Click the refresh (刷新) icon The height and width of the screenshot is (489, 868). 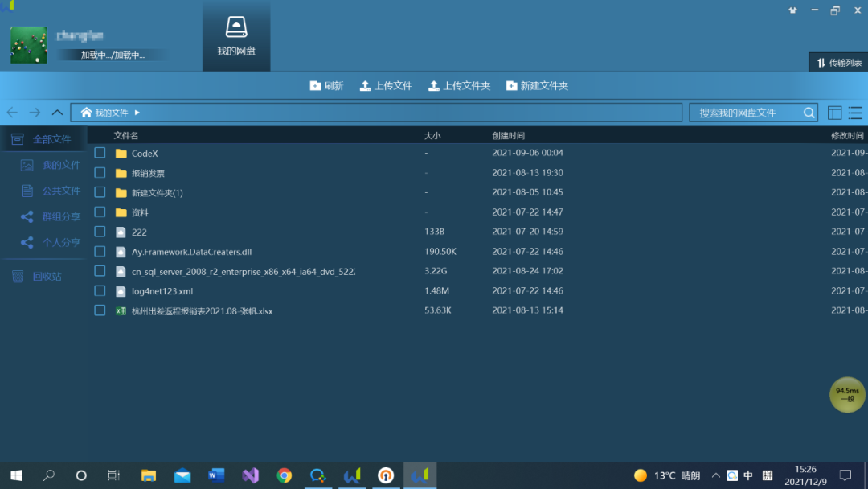click(x=315, y=86)
